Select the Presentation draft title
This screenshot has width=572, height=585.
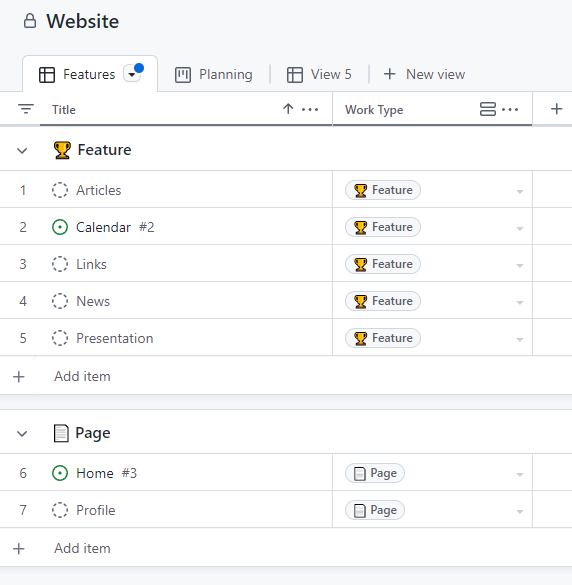115,338
